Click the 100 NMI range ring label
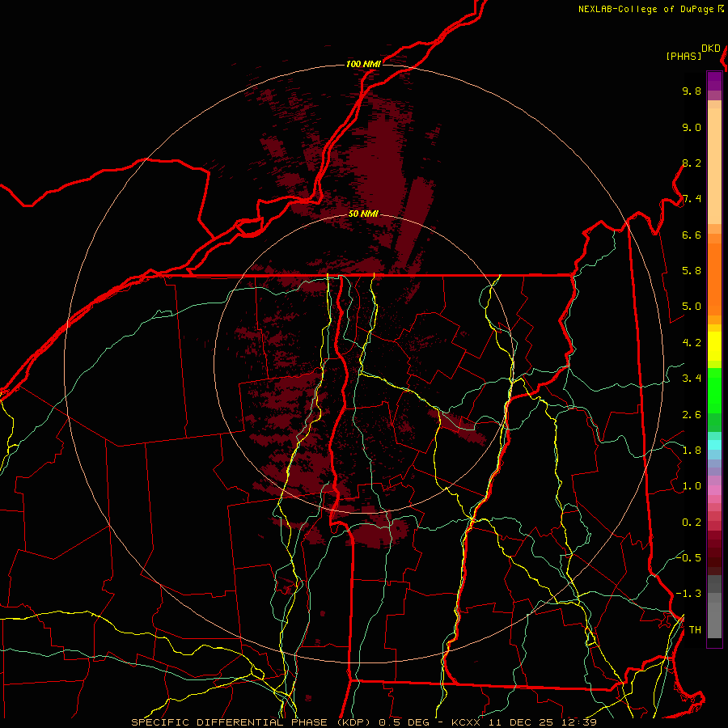Viewport: 728px width, 728px height. (x=363, y=64)
